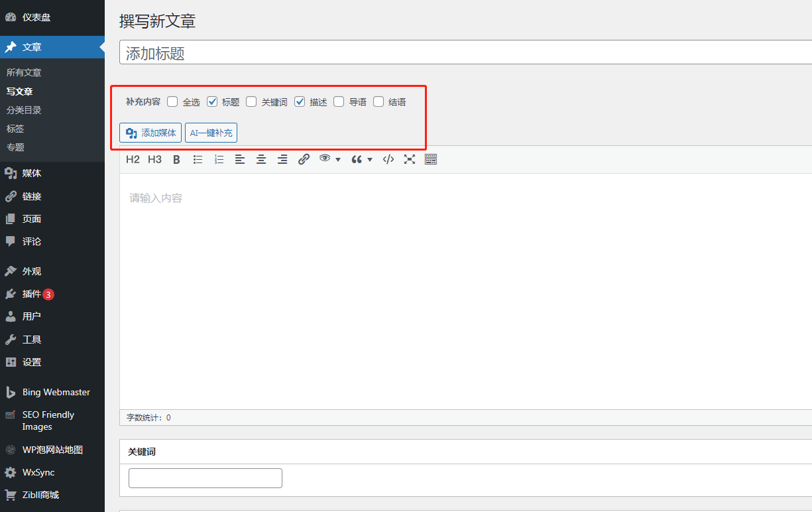812x512 pixels.
Task: Center align the text
Action: tap(261, 159)
